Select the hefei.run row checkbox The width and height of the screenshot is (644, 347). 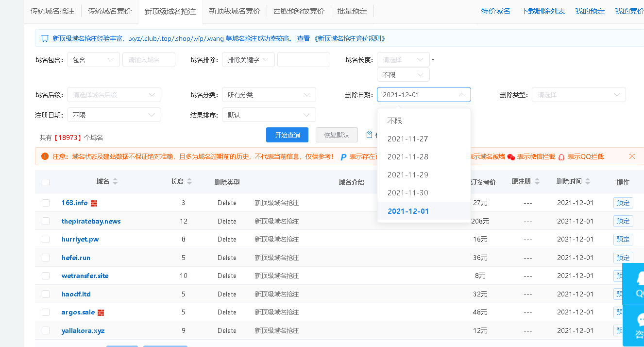[x=46, y=258]
